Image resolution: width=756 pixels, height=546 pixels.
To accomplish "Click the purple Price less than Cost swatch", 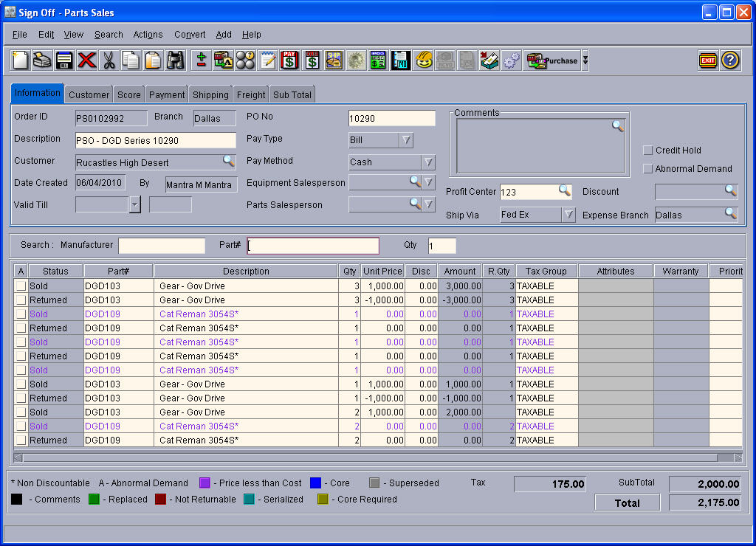I will pos(205,483).
